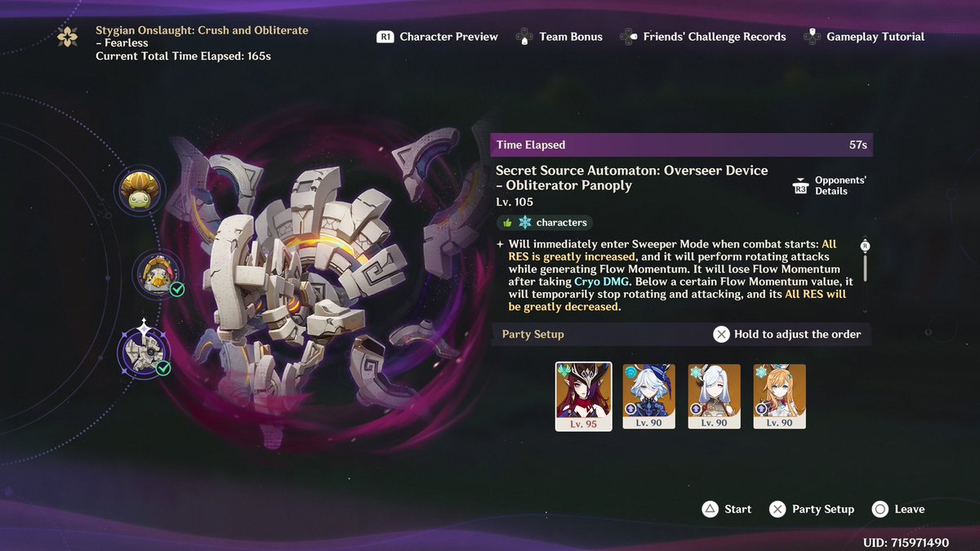Open Friends' Challenge Records
The image size is (980, 551).
point(715,37)
